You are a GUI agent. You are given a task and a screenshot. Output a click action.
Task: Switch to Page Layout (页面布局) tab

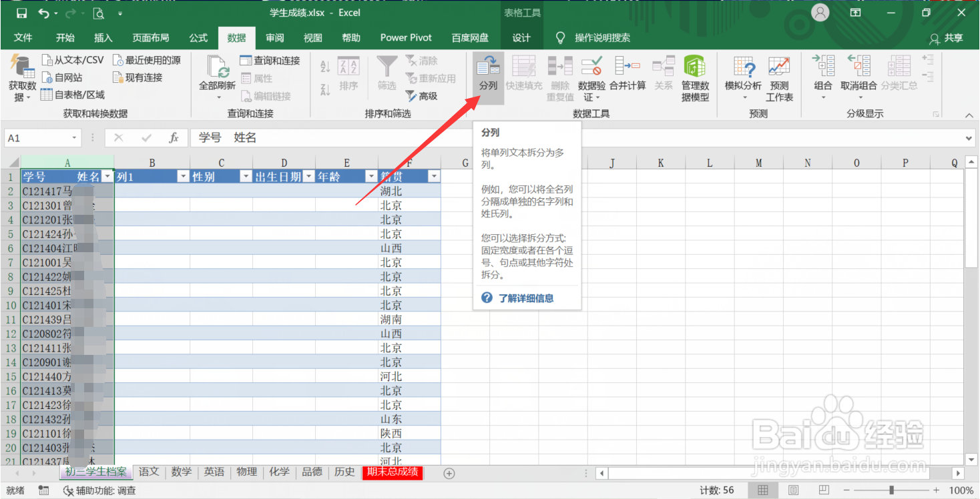(x=151, y=38)
